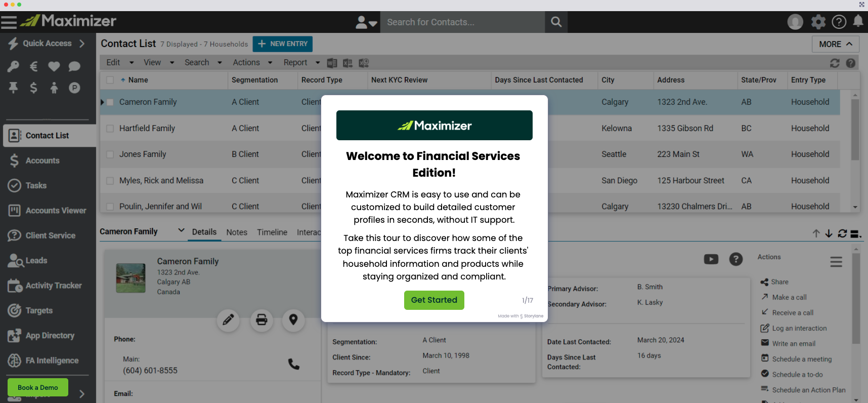Go to next record with down arrow
The height and width of the screenshot is (403, 868).
829,233
